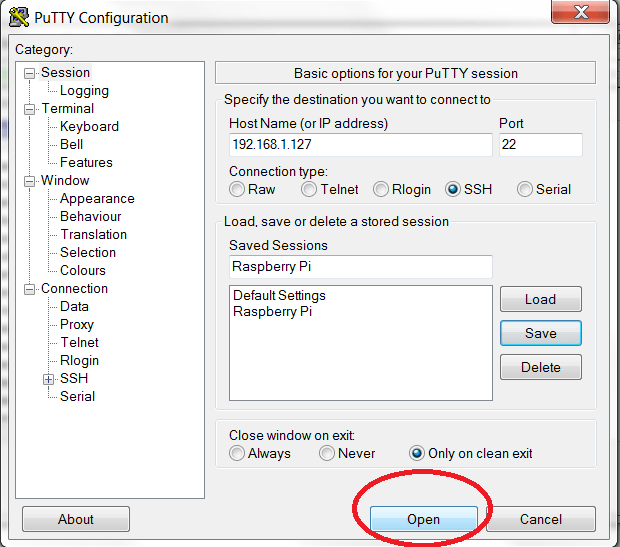Delete the stored session

coord(540,367)
